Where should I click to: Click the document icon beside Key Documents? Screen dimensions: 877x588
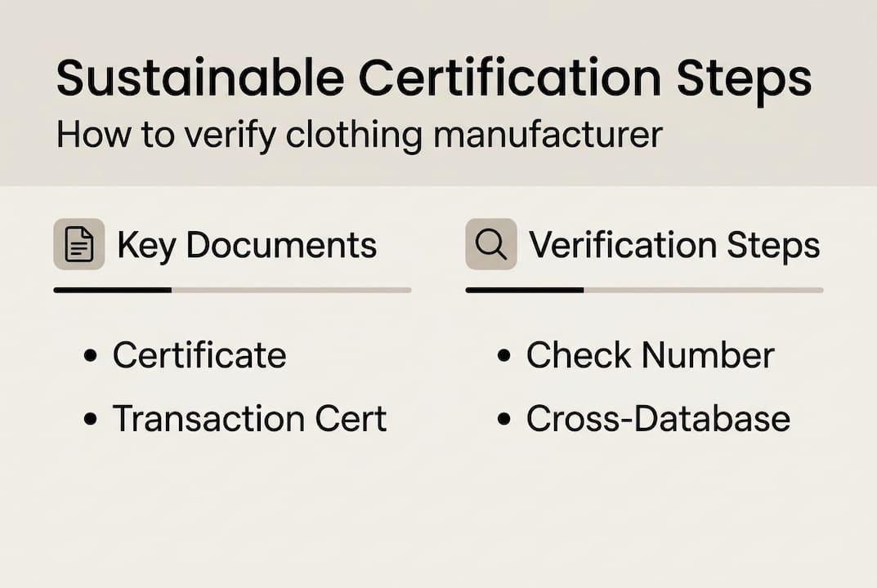[79, 244]
